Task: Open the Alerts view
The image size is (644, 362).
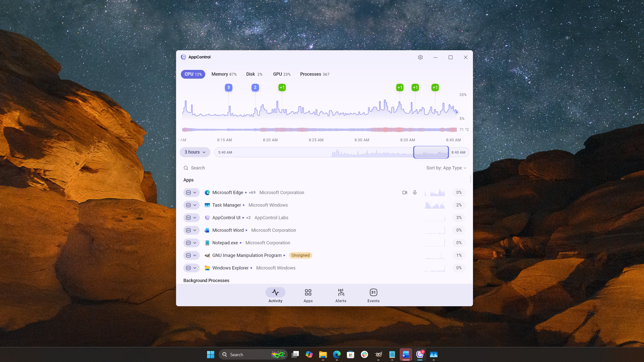Action: pos(341,295)
